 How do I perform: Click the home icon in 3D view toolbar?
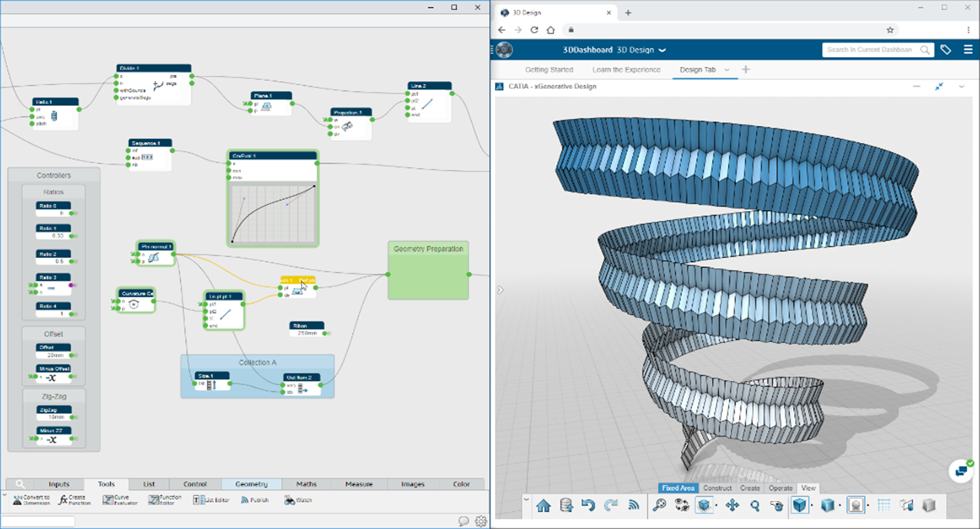click(x=544, y=506)
